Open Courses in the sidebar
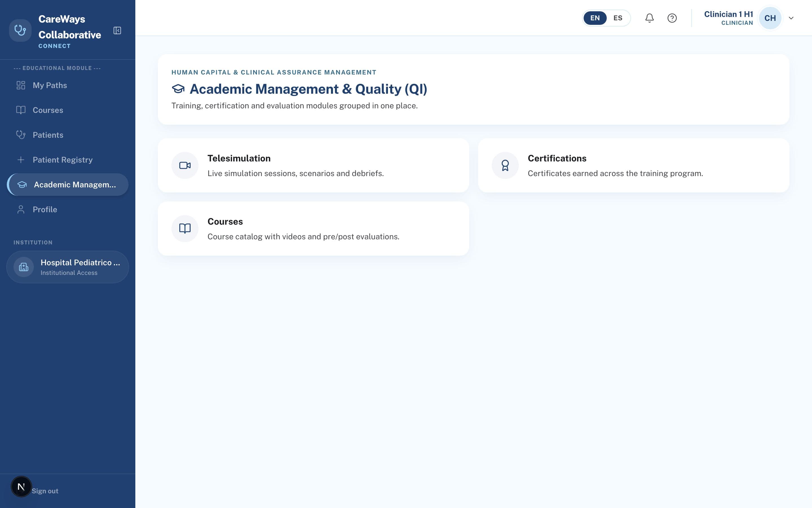Screen dimensions: 812x508 click(x=67, y=110)
